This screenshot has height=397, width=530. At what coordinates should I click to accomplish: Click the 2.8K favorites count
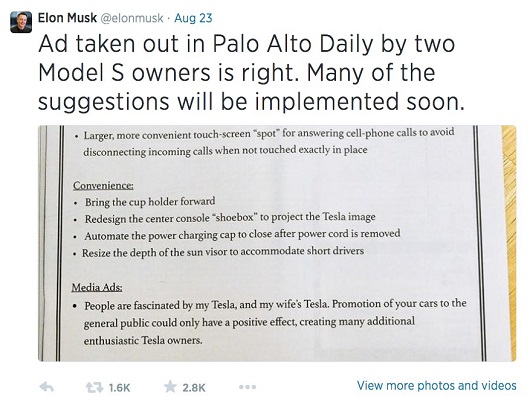pyautogui.click(x=194, y=388)
